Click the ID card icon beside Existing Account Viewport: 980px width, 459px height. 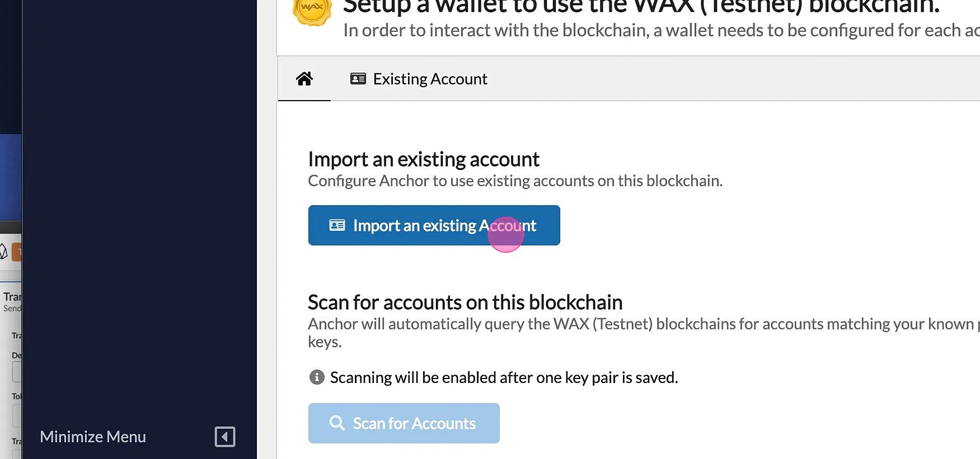click(x=358, y=79)
